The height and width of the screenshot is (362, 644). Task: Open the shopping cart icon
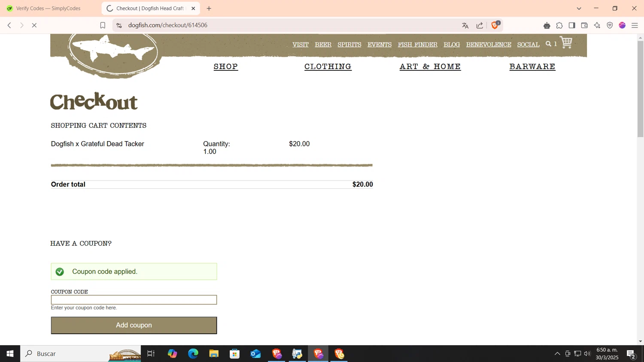(566, 42)
